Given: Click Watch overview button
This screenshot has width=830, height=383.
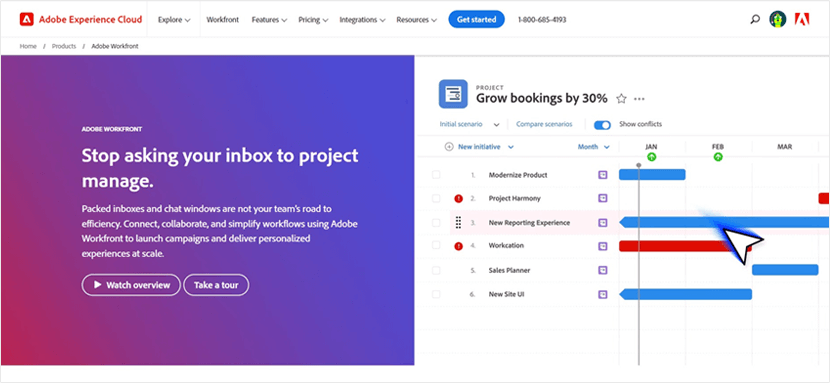Looking at the screenshot, I should pos(131,285).
